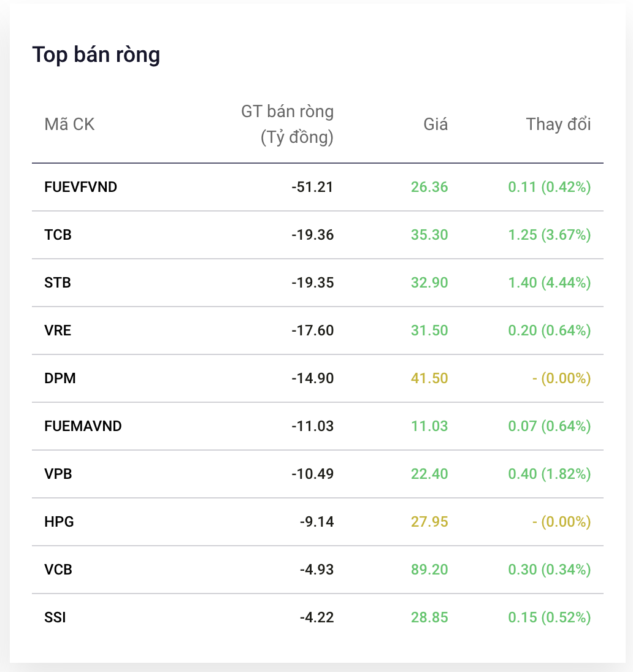Open the VCB stock code
This screenshot has width=633, height=672.
click(x=58, y=570)
